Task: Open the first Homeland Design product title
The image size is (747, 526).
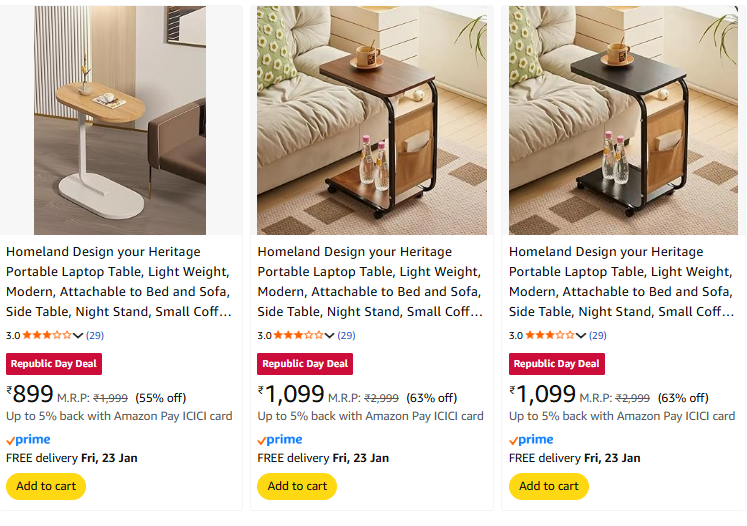Action: (x=118, y=281)
